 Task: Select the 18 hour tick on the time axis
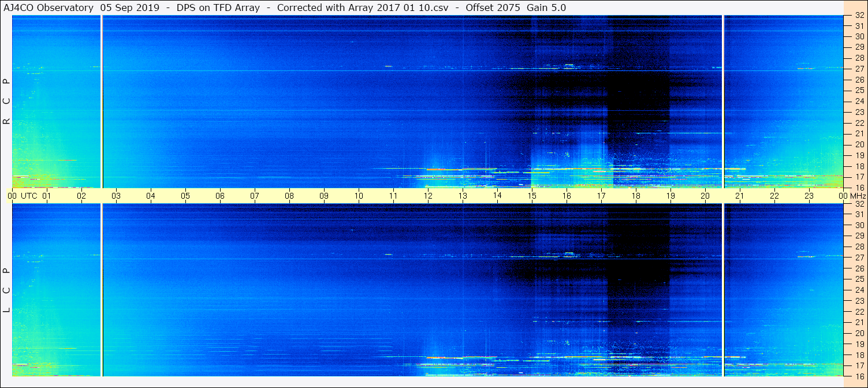coord(636,196)
